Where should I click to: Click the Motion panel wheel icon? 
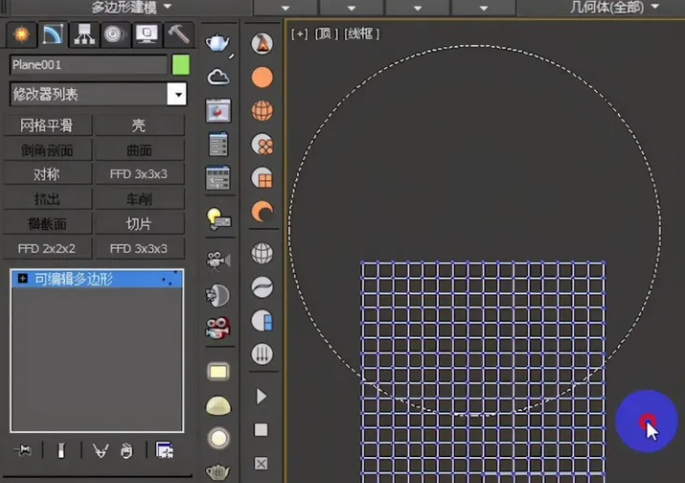pyautogui.click(x=114, y=36)
